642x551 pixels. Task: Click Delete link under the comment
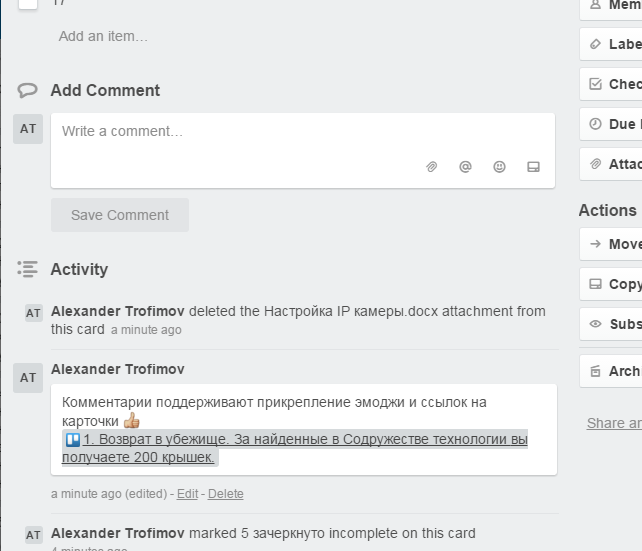[225, 494]
